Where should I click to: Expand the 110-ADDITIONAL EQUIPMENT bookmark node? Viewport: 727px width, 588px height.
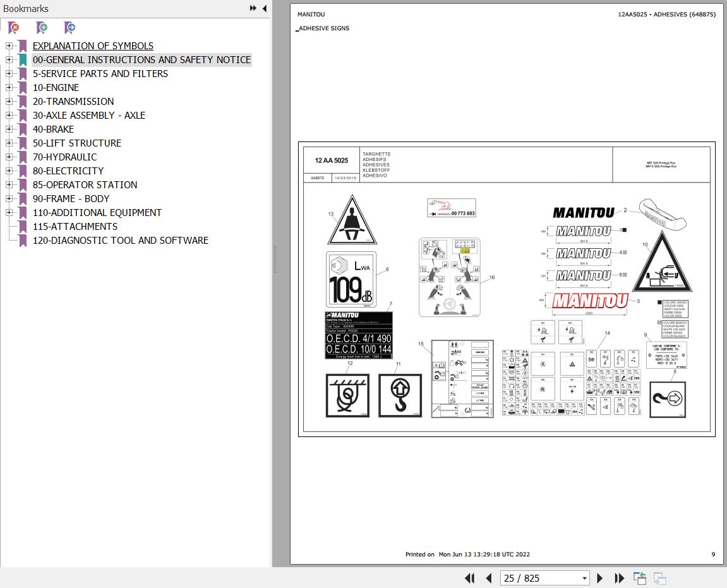coord(9,213)
